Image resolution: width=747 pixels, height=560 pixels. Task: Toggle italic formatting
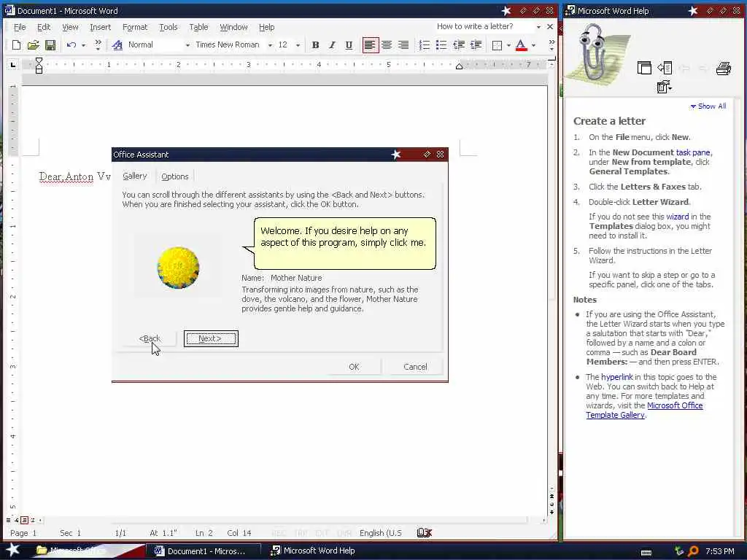[332, 44]
